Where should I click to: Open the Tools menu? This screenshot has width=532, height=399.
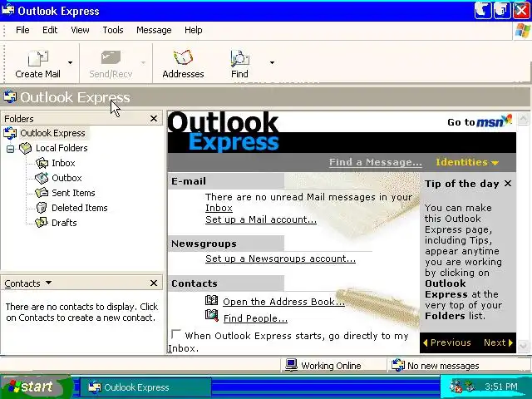tap(113, 30)
